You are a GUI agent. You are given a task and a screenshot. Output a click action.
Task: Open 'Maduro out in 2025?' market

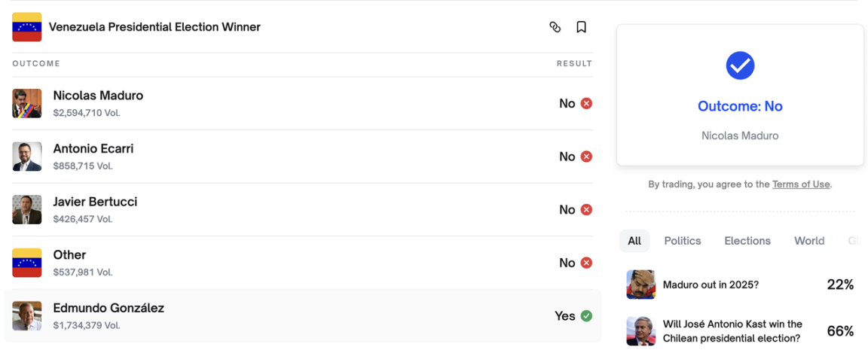click(x=711, y=285)
